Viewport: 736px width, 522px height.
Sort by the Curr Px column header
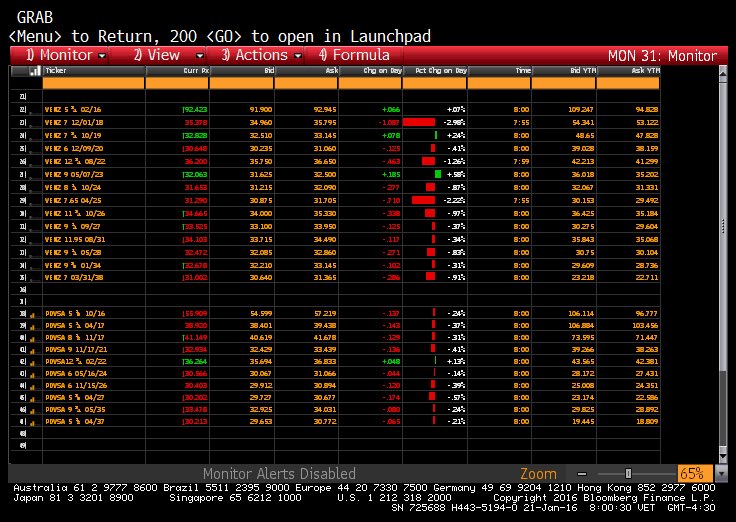click(x=177, y=70)
